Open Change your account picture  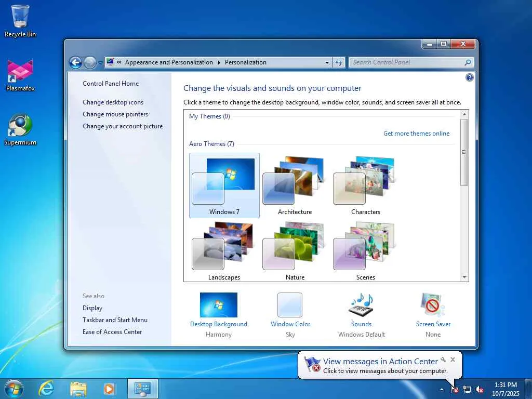123,126
